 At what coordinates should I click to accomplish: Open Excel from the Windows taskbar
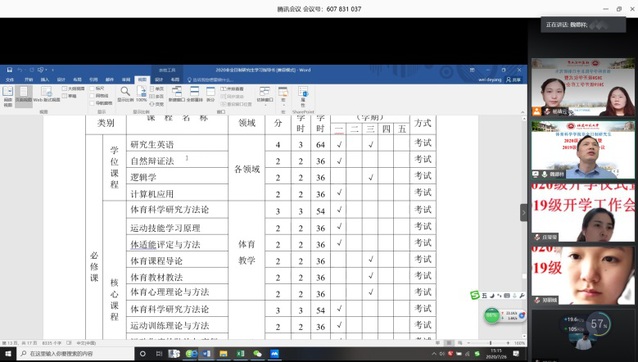(240, 353)
